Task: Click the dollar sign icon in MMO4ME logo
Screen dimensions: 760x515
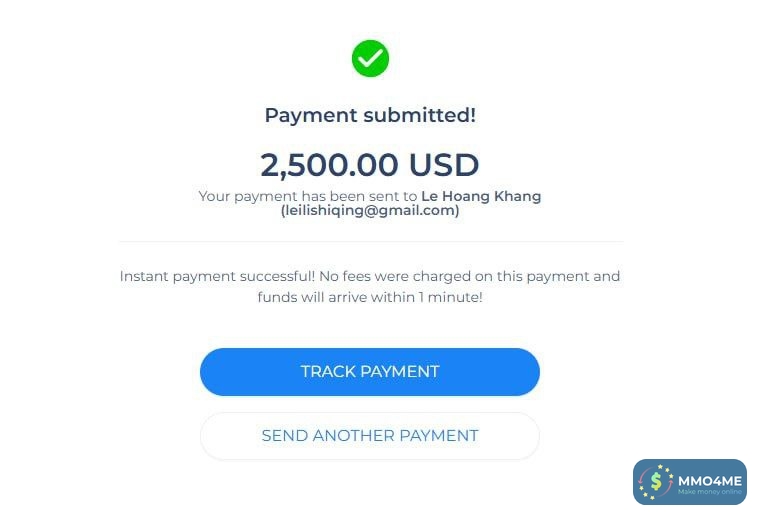Action: [656, 482]
